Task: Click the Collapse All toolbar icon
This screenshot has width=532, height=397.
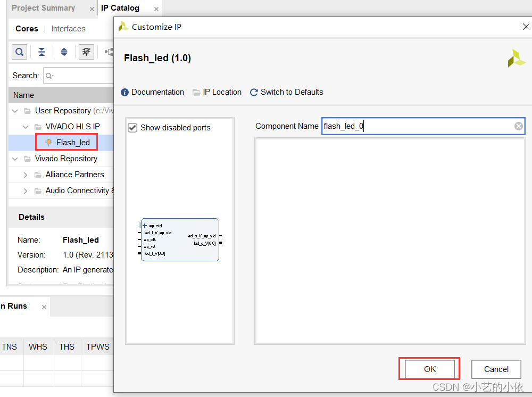Action: (41, 52)
